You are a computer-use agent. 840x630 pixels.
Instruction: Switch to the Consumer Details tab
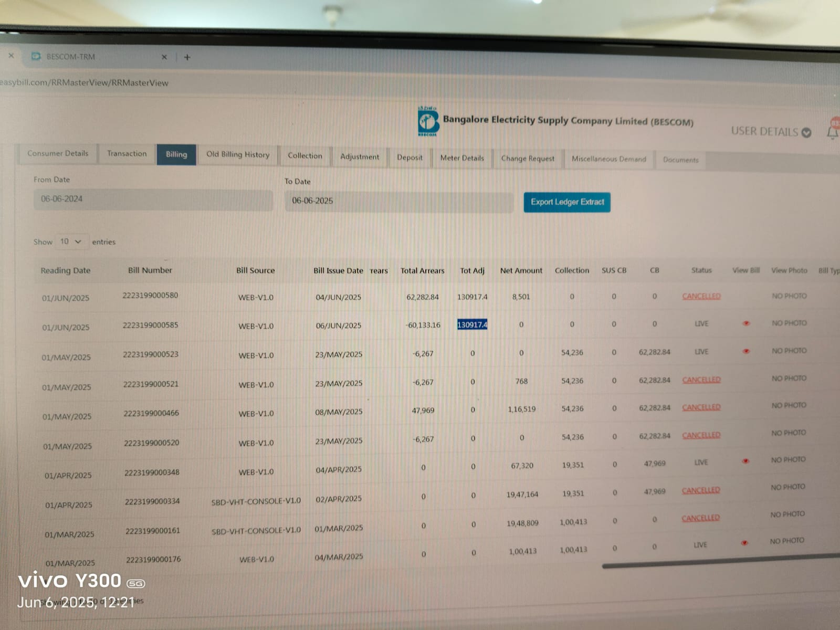58,153
